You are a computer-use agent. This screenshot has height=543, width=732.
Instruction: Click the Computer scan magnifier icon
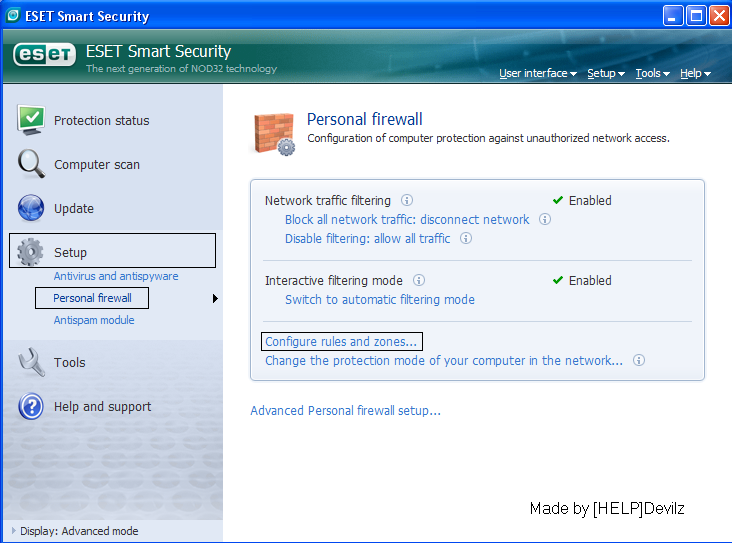coord(31,164)
